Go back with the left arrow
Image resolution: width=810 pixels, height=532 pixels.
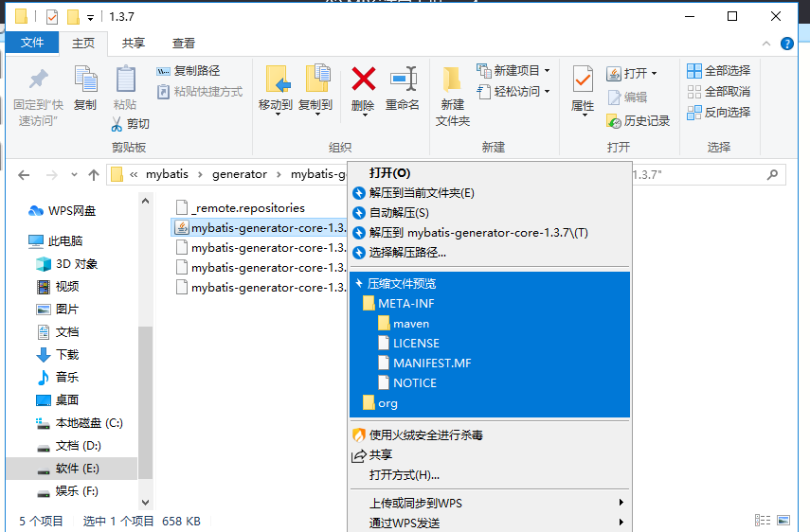[24, 175]
